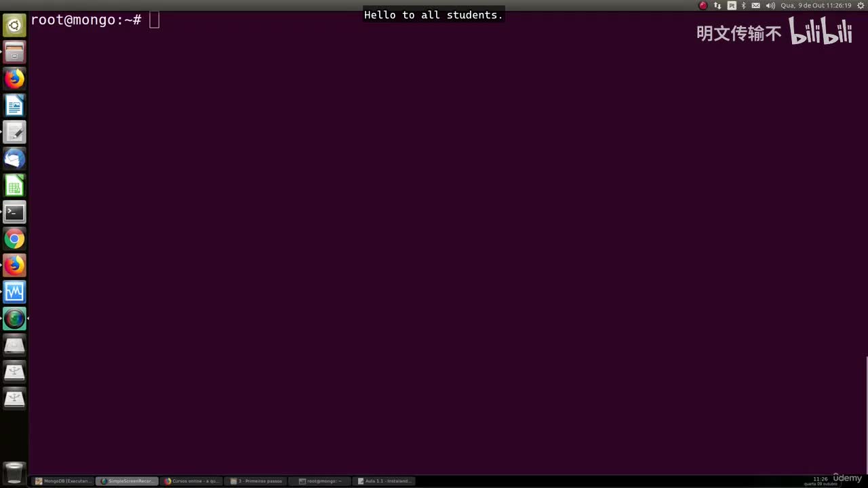The width and height of the screenshot is (868, 488).
Task: Open the first USB drive launcher icon
Action: [14, 371]
